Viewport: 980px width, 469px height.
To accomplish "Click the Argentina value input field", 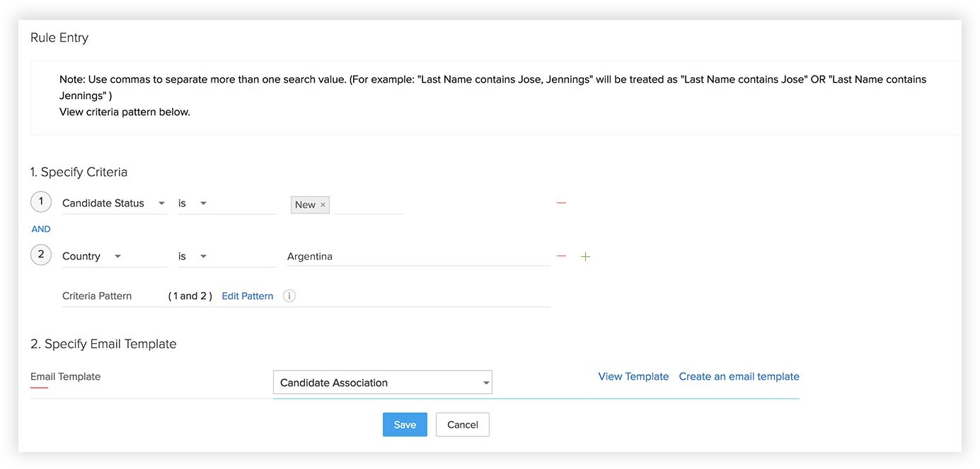I will (417, 256).
